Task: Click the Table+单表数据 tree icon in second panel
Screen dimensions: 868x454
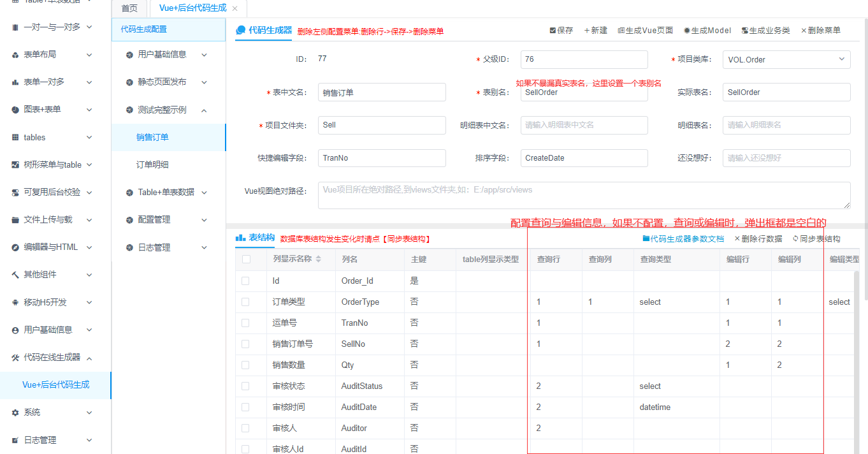Action: tap(129, 193)
